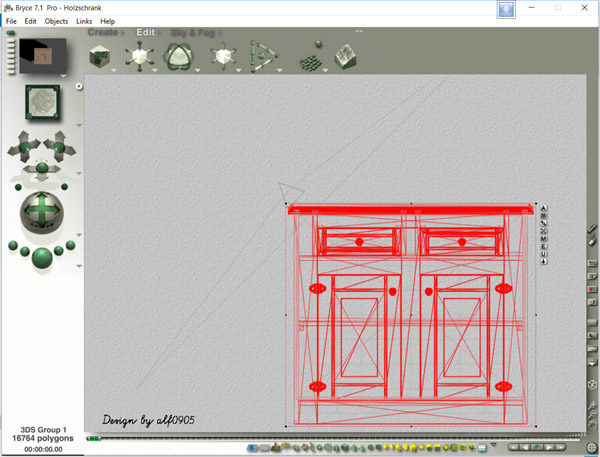This screenshot has width=600, height=457.
Task: Click striped family select icon in palette
Action: coord(482,447)
